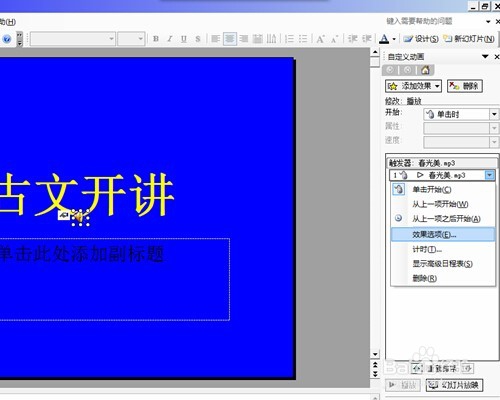
Task: Open 设计(S) slide design pane
Action: [x=421, y=39]
